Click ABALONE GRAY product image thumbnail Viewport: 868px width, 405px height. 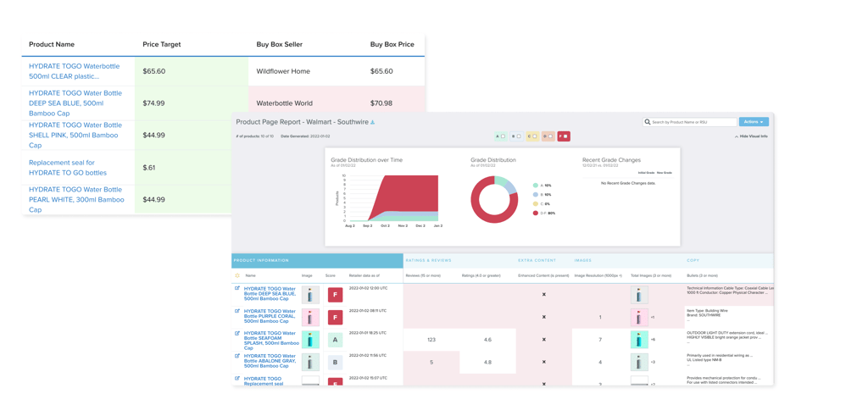click(310, 363)
